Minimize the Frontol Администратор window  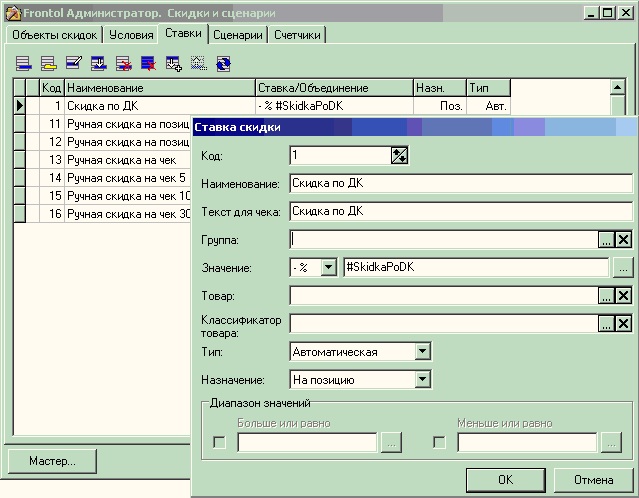592,13
